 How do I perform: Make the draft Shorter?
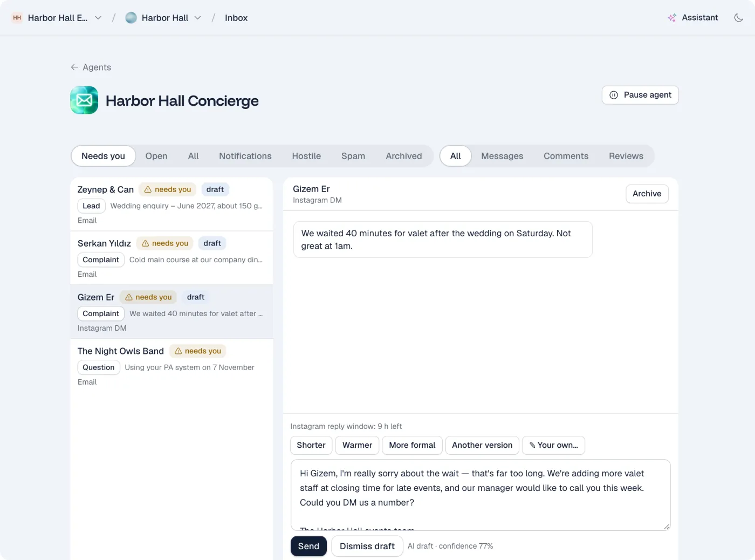[311, 445]
